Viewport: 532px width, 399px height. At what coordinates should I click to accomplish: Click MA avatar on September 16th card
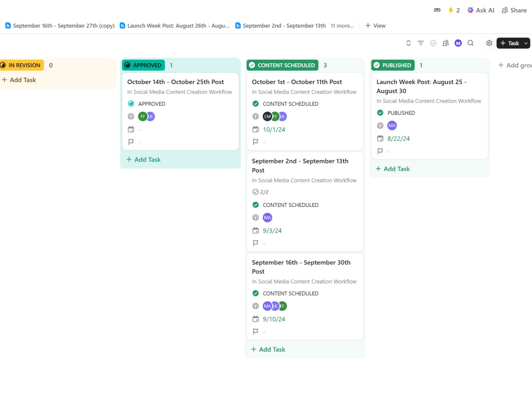point(268,306)
